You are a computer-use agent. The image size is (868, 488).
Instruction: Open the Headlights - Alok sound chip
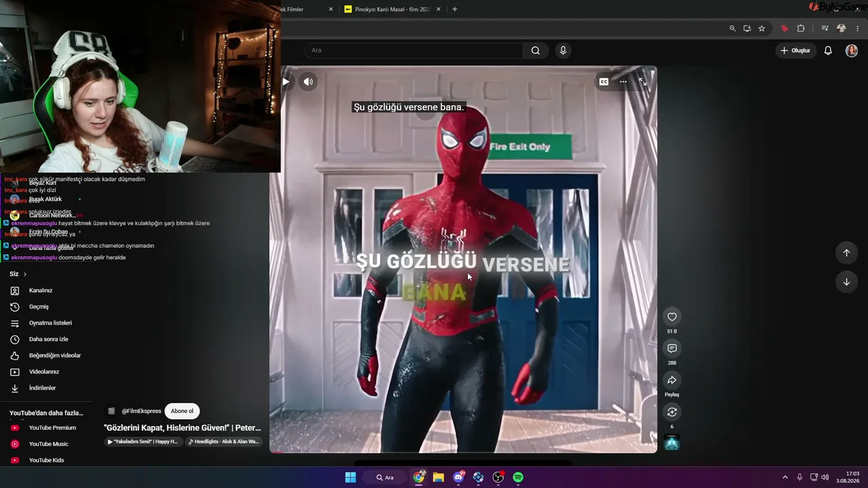(x=223, y=442)
